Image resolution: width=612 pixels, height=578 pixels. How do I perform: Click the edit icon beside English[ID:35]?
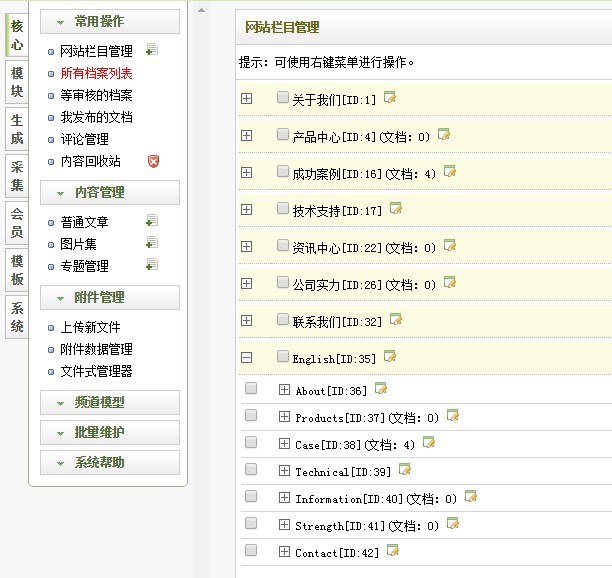390,356
